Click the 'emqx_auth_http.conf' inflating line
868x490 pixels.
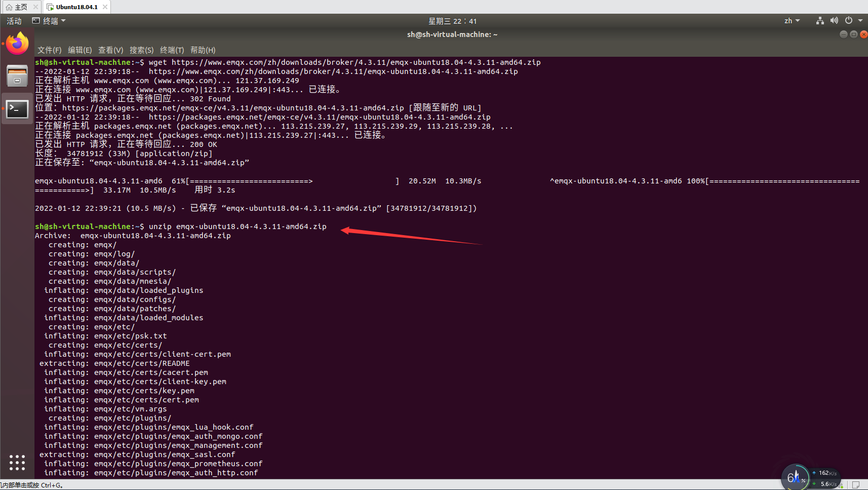[x=151, y=473]
